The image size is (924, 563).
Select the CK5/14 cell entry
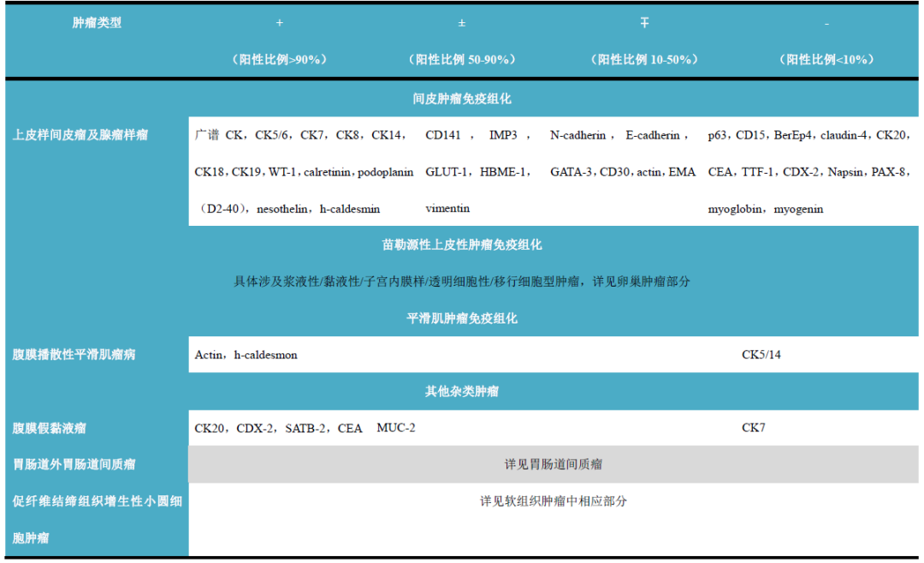[760, 353]
